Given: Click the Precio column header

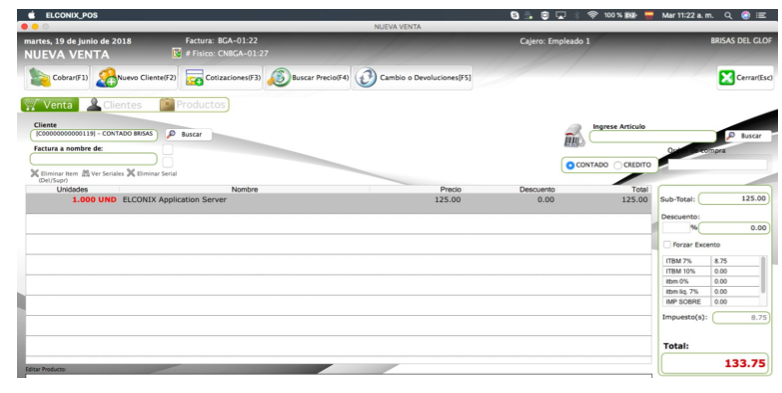Looking at the screenshot, I should pyautogui.click(x=450, y=190).
